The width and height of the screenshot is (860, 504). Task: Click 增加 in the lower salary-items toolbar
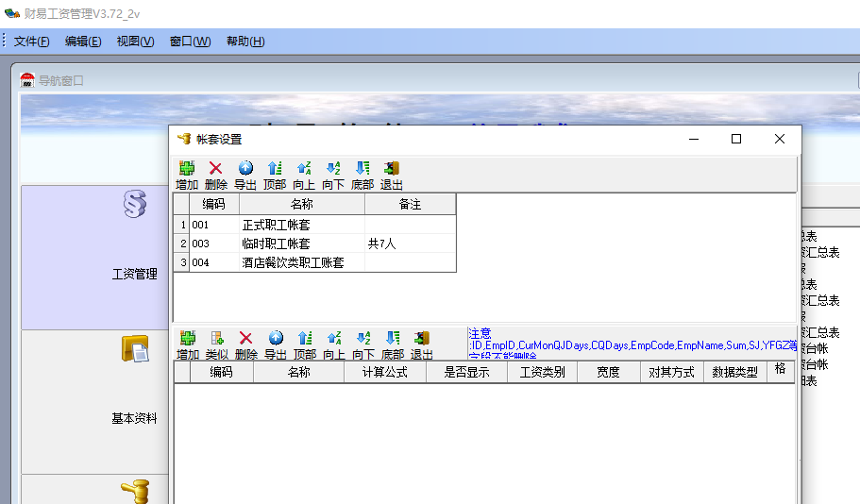click(x=188, y=345)
